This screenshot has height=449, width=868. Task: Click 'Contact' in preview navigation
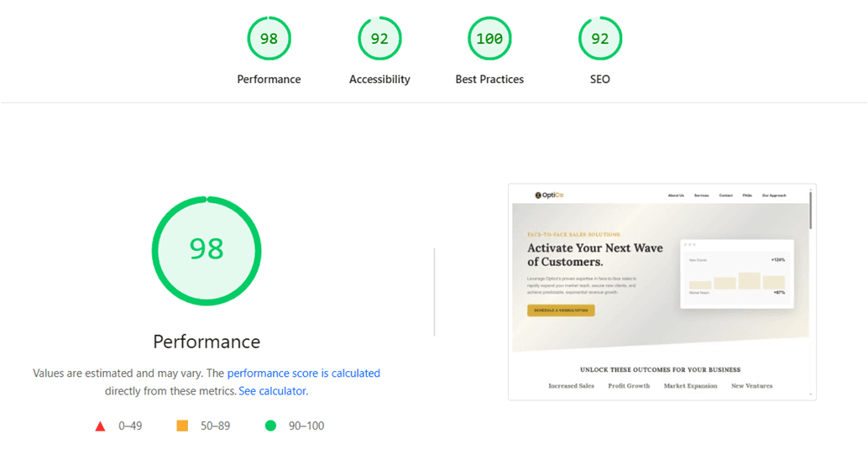pyautogui.click(x=726, y=196)
